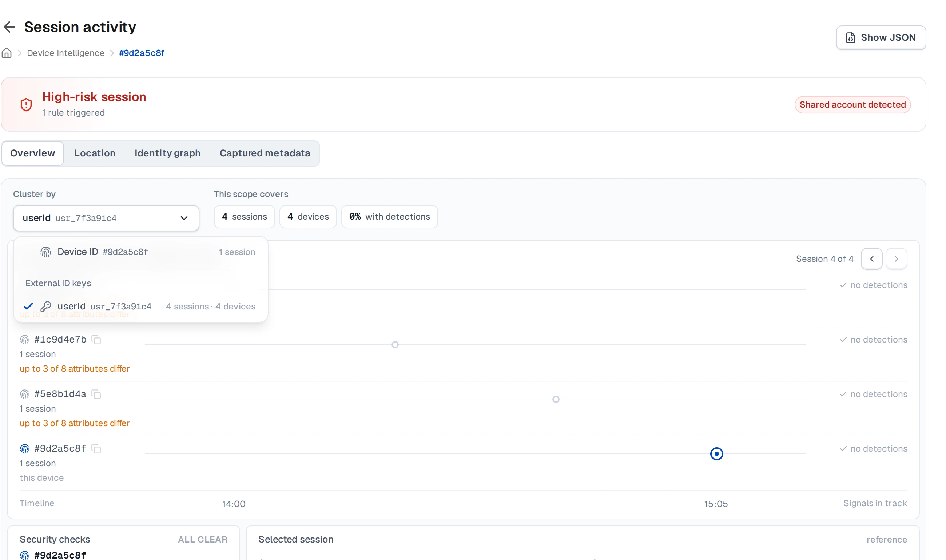This screenshot has height=560, width=946.
Task: Collapse the Cluster by userId dropdown
Action: [x=106, y=218]
